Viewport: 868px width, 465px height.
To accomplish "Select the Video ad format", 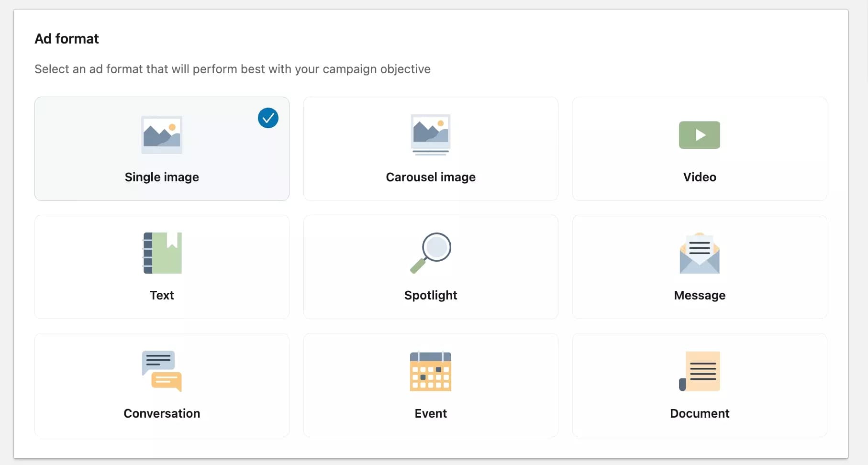I will coord(699,149).
